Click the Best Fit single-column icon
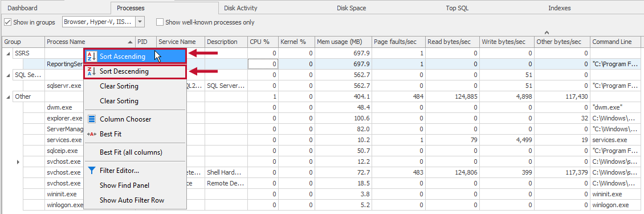 [92, 134]
